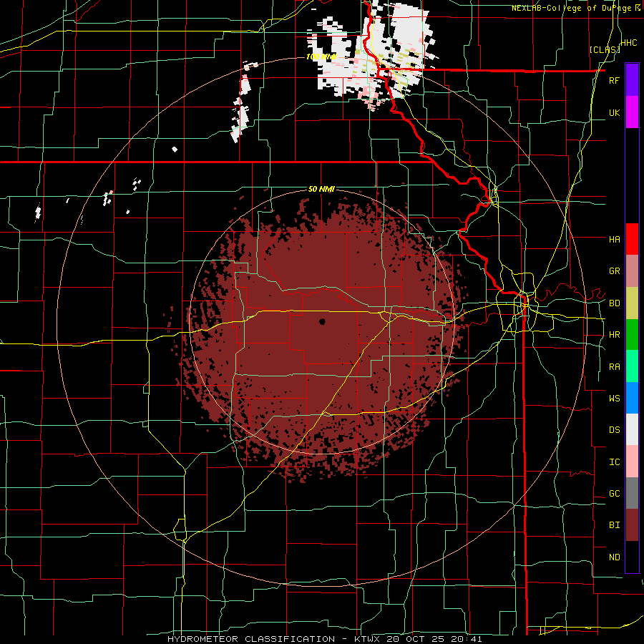Click the 100 NMI range ring label
The image size is (644, 644).
point(321,57)
